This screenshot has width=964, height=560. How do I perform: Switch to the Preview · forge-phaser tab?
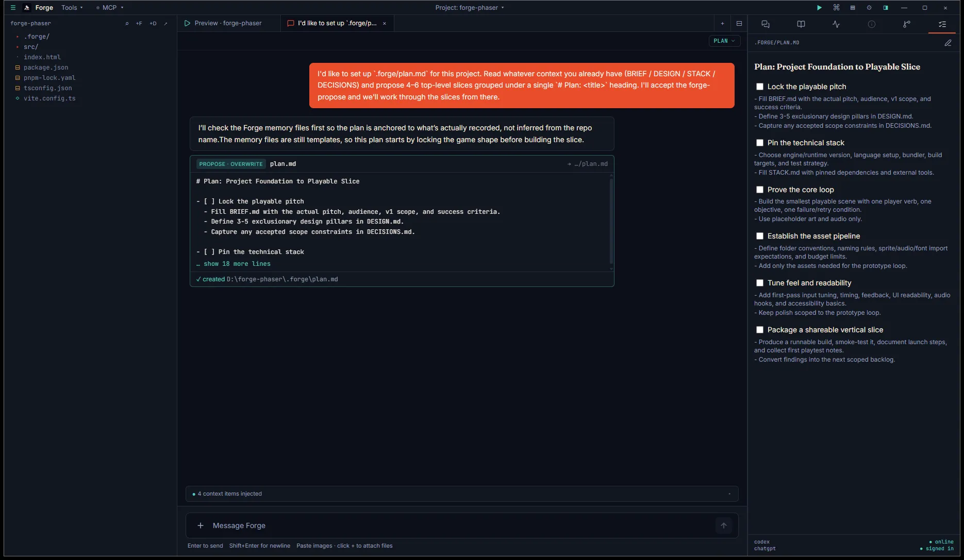coord(228,23)
